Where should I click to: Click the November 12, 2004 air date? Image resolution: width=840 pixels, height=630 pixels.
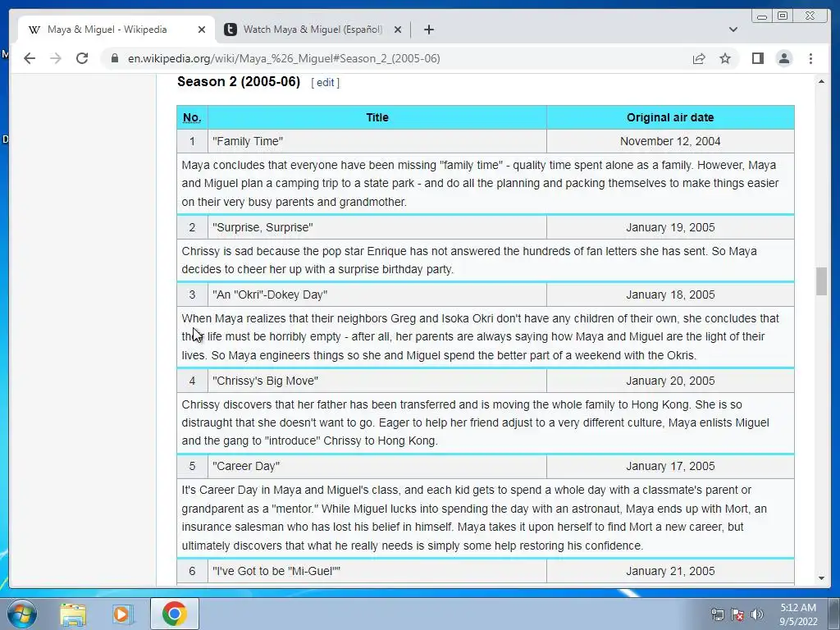pos(670,141)
